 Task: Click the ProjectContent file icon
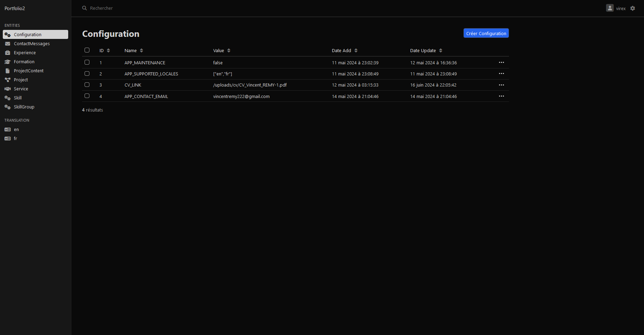pos(8,71)
